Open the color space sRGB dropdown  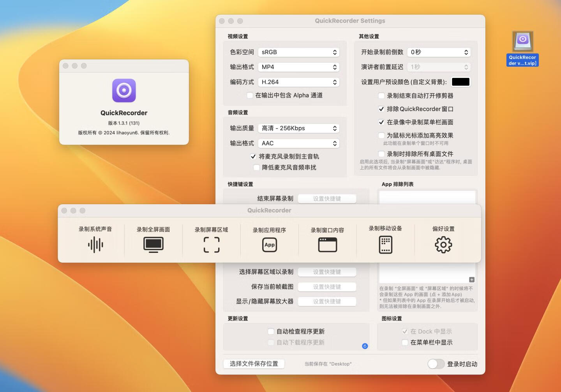299,52
